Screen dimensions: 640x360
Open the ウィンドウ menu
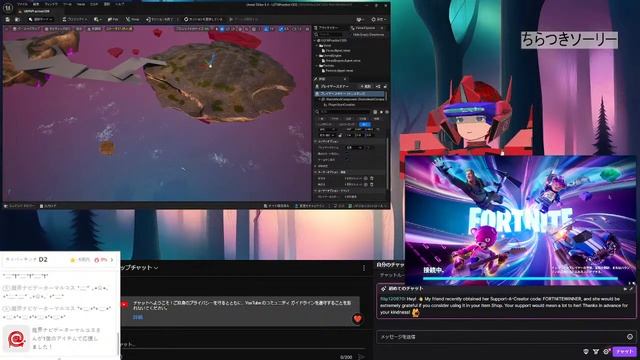tap(51, 4)
